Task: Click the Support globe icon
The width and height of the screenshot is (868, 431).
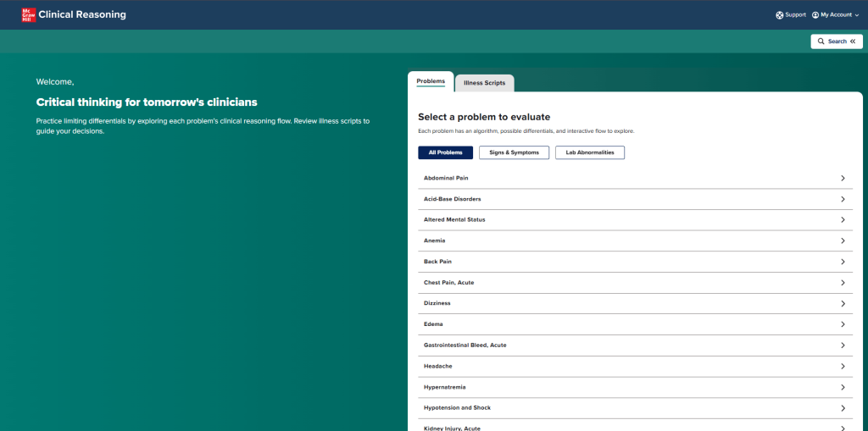Action: (780, 14)
